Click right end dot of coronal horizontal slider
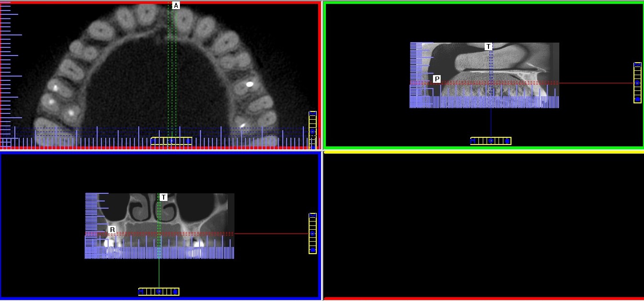Viewport: 644px width, 301px height. click(175, 291)
